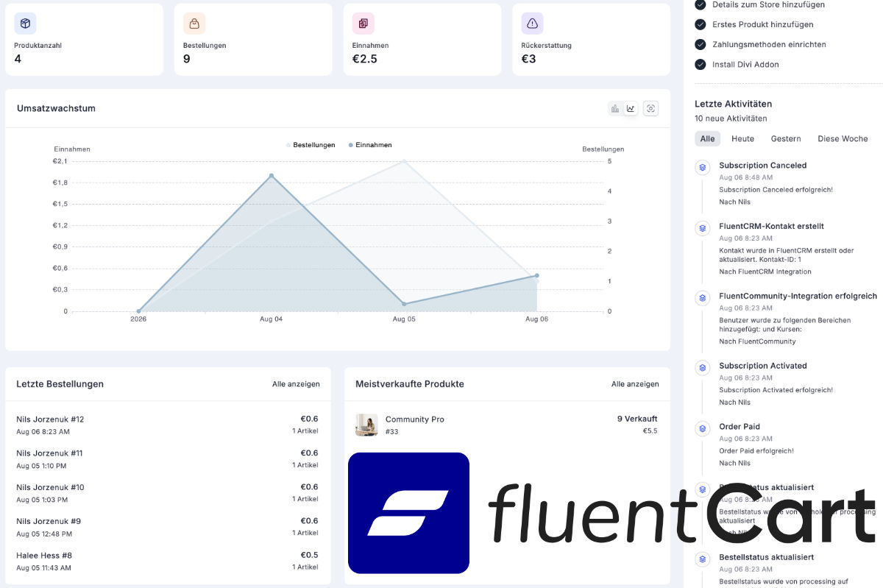The image size is (883, 588).
Task: Select the Gestern activities tab
Action: click(x=786, y=138)
